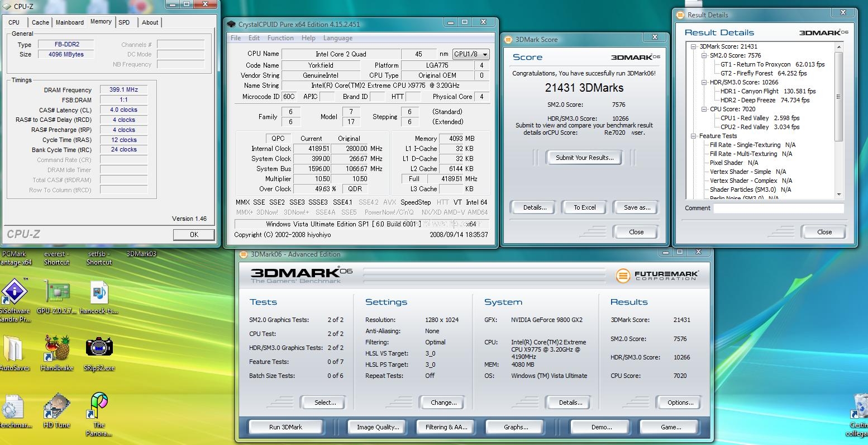Collapse the 3DMark Score tree node
This screenshot has width=868, height=445.
click(693, 46)
